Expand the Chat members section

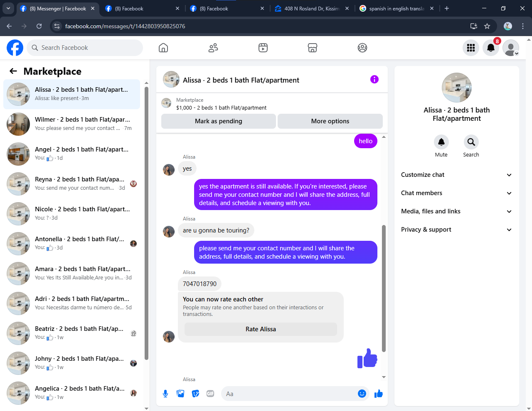click(456, 193)
